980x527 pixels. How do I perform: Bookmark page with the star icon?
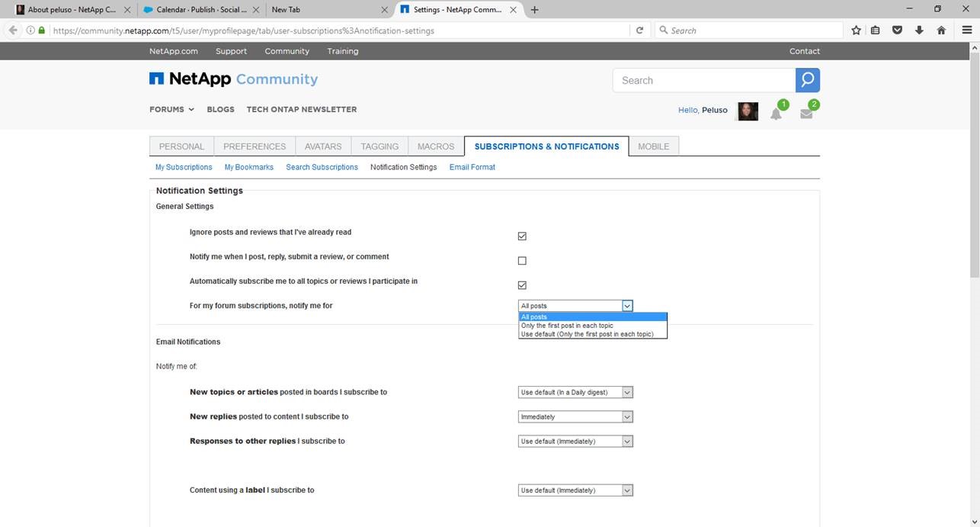[x=856, y=31]
